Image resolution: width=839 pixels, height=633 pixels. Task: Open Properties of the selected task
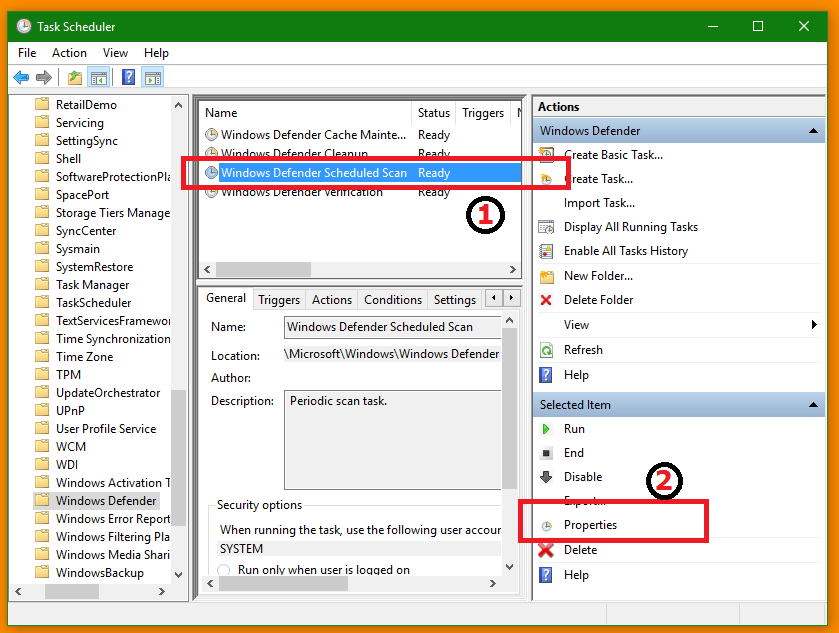590,525
